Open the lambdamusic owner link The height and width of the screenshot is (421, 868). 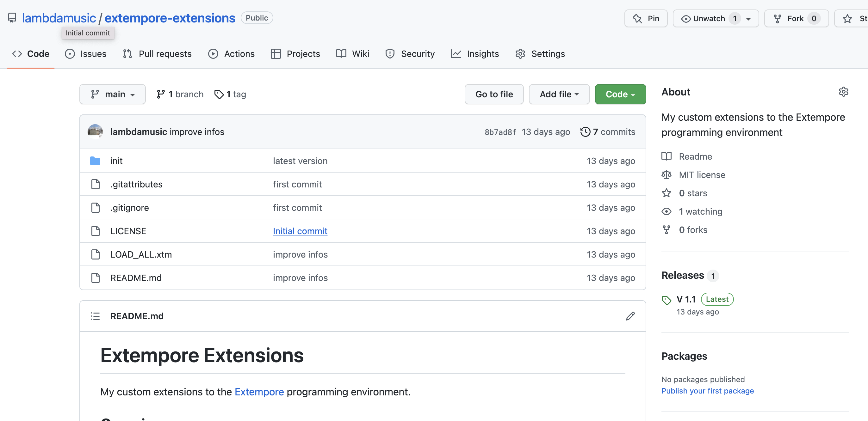coord(59,18)
